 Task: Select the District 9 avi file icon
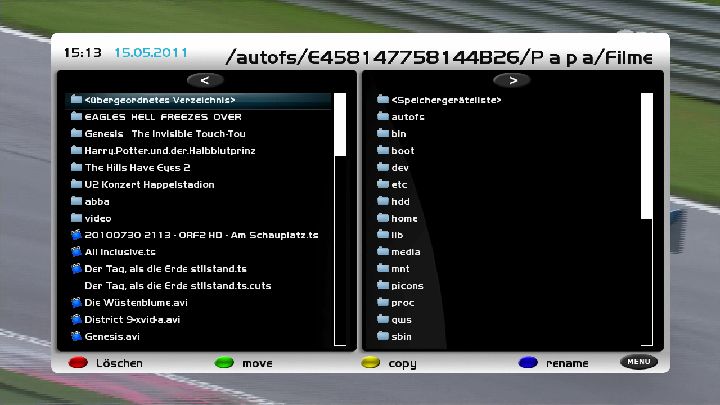[x=76, y=320]
